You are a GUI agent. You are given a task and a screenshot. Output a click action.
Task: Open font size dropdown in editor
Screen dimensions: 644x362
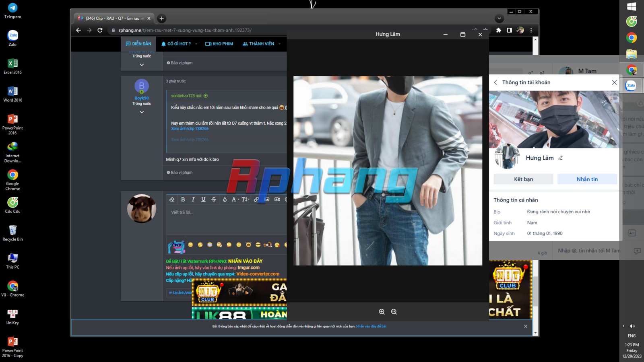(x=246, y=200)
